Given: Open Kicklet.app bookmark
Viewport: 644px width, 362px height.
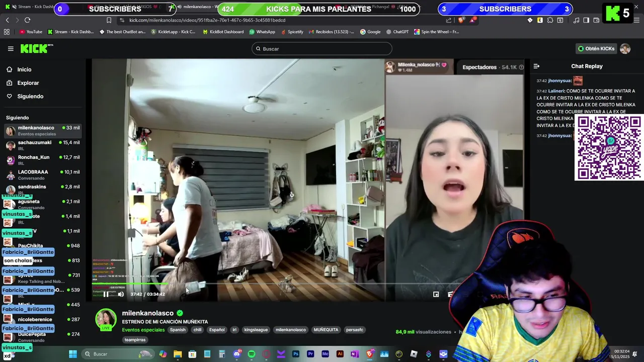Looking at the screenshot, I should tap(173, 32).
